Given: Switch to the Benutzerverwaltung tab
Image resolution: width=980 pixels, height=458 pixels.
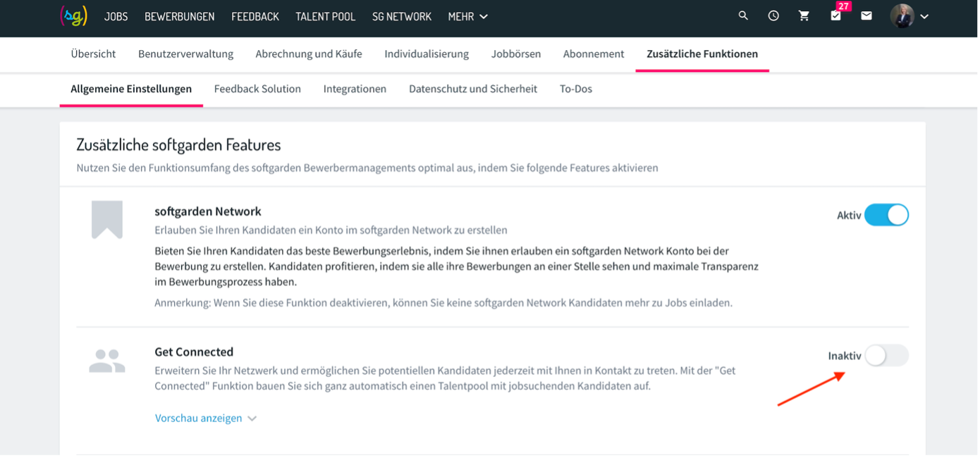Looking at the screenshot, I should pyautogui.click(x=185, y=54).
